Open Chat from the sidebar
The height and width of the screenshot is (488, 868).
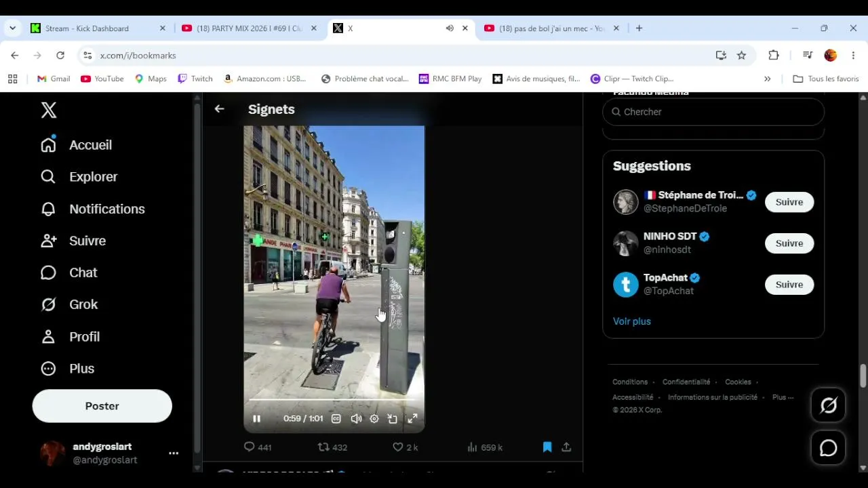[68, 272]
